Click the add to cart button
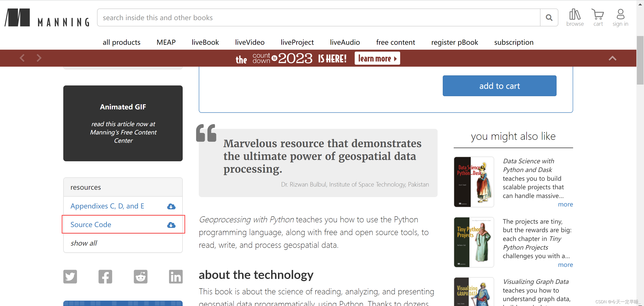The height and width of the screenshot is (306, 644). click(x=499, y=86)
